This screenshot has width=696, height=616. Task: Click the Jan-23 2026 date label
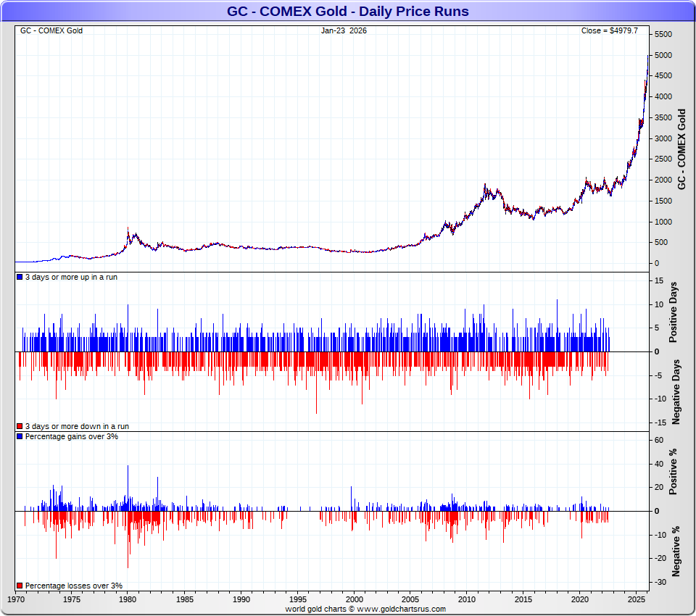tap(344, 30)
